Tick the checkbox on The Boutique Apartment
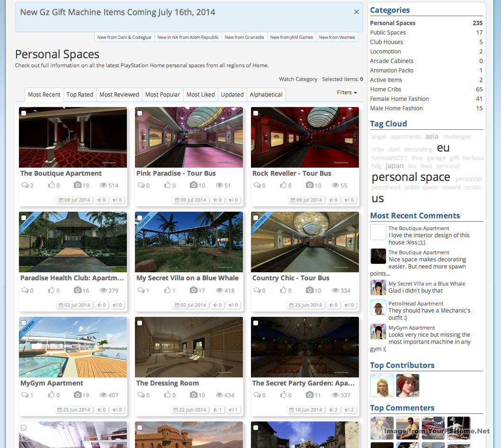This screenshot has width=501, height=448. click(x=24, y=113)
